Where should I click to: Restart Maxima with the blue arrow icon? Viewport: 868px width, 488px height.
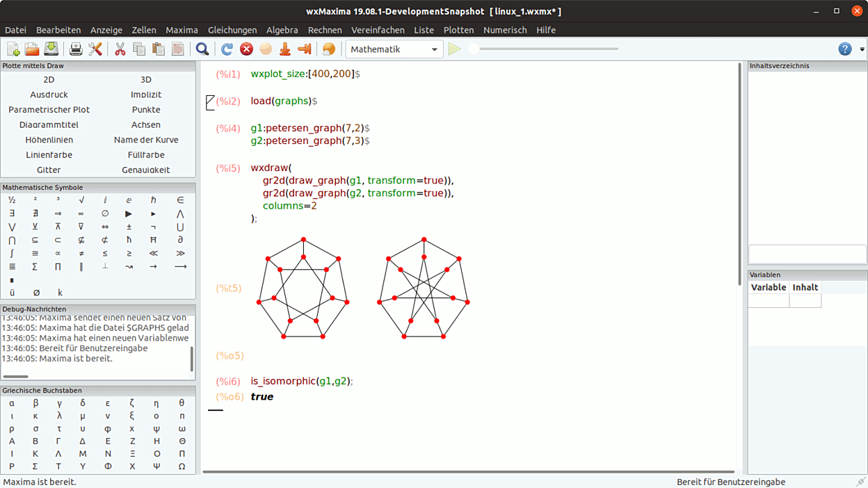pyautogui.click(x=227, y=49)
